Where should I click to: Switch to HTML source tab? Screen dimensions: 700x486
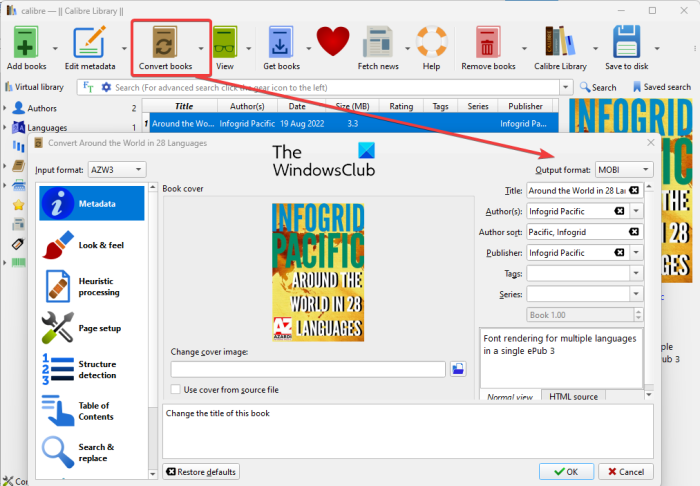(x=573, y=396)
